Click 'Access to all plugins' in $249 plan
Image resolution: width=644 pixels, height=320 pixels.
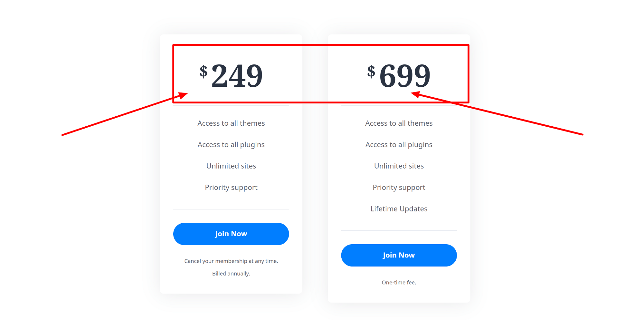(x=231, y=145)
